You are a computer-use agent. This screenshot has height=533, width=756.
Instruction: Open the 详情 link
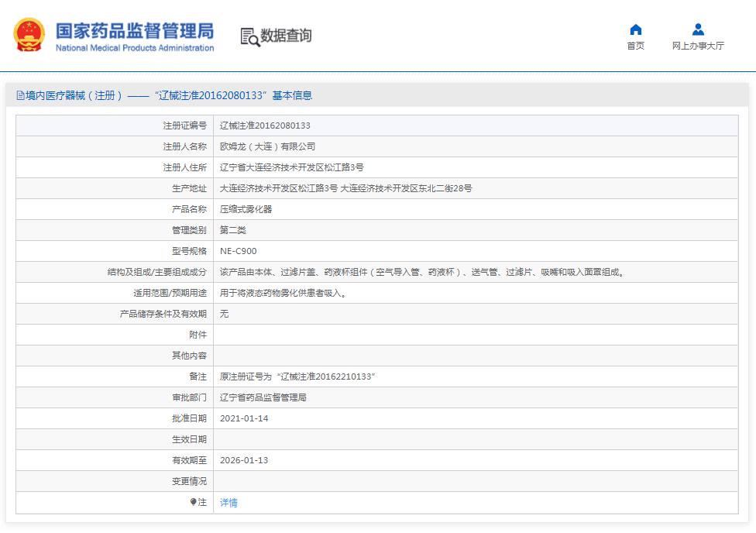[229, 503]
